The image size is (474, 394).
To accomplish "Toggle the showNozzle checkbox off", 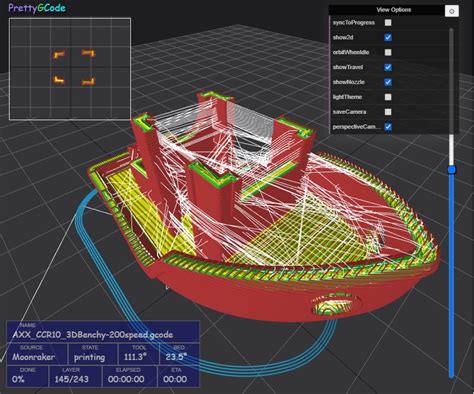I will pos(388,82).
